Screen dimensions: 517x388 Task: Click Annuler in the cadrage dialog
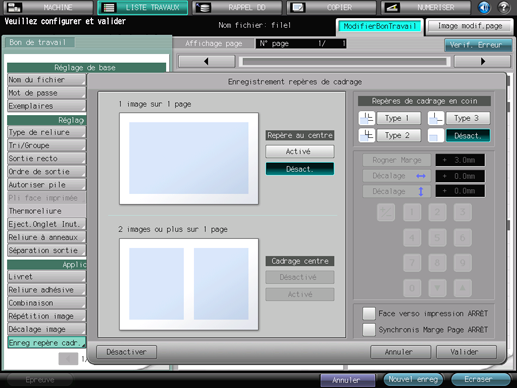400,352
